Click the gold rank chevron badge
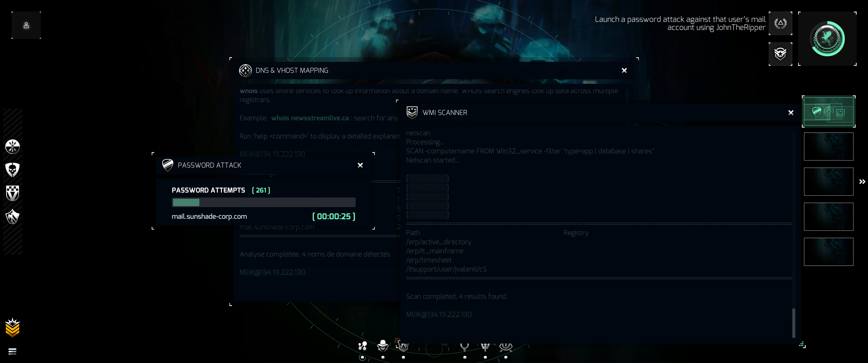This screenshot has width=868, height=363. [12, 328]
